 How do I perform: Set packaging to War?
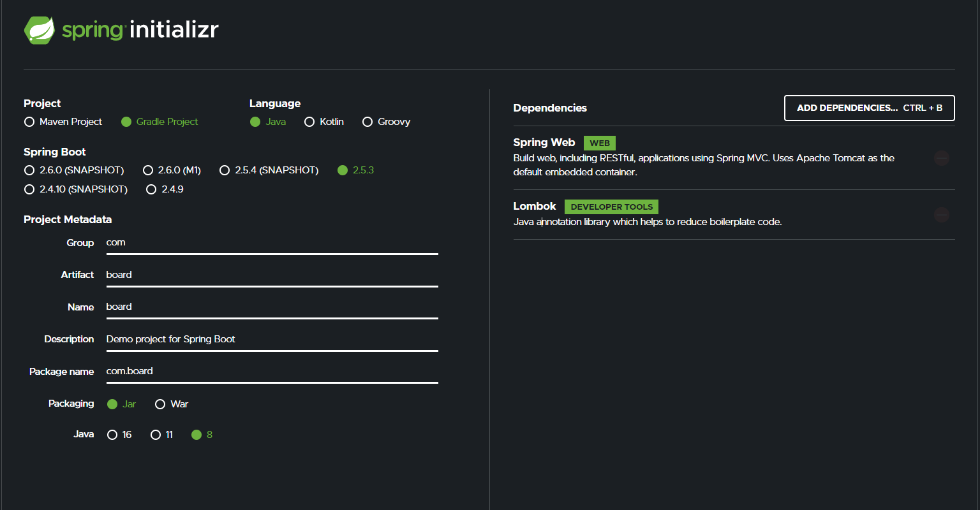coord(172,404)
